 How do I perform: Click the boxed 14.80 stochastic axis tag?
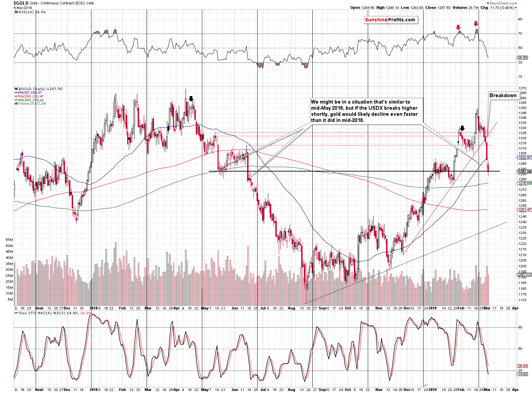pos(522,374)
